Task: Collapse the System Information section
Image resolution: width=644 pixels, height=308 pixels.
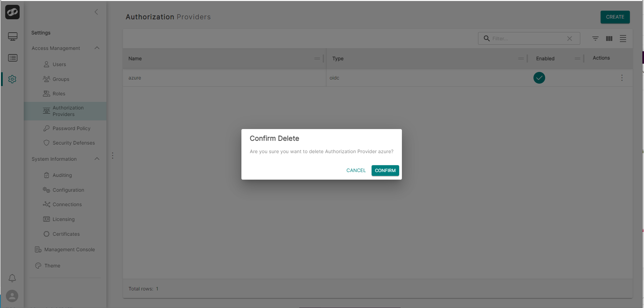Action: pyautogui.click(x=97, y=159)
